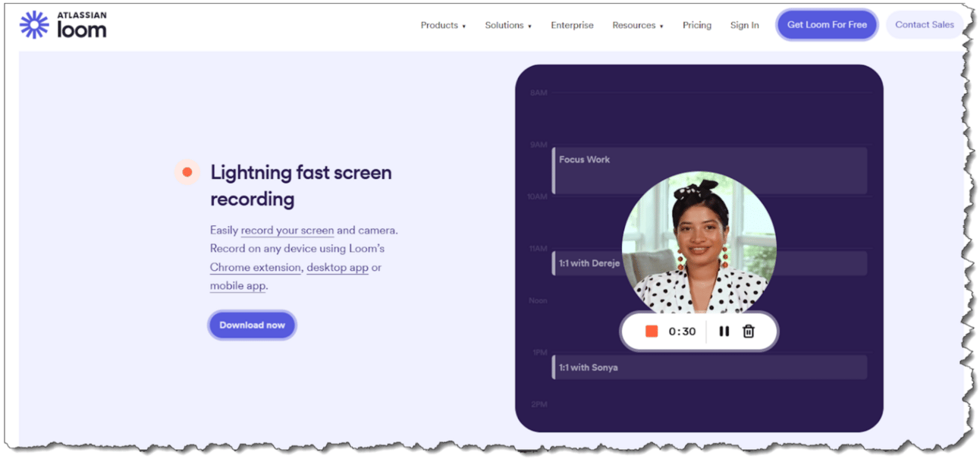Follow the 'record your screen' link
This screenshot has width=980, height=465.
[287, 230]
